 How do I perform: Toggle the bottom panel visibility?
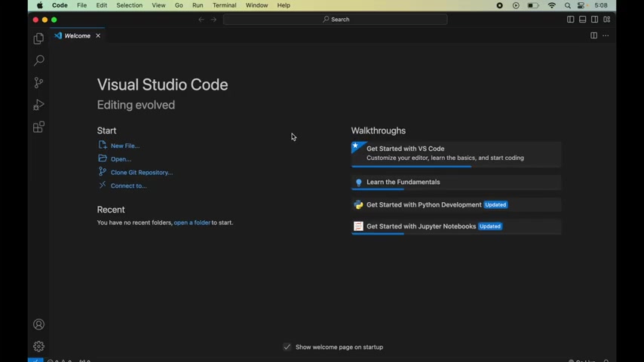(x=583, y=20)
